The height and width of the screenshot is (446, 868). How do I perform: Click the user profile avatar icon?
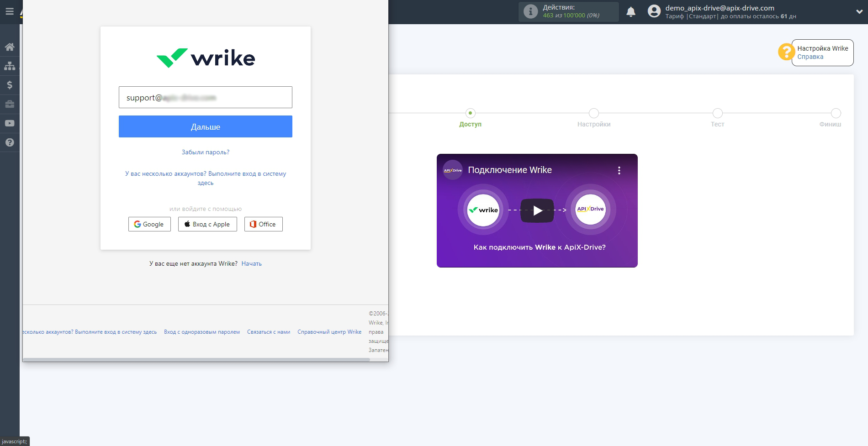pos(654,11)
